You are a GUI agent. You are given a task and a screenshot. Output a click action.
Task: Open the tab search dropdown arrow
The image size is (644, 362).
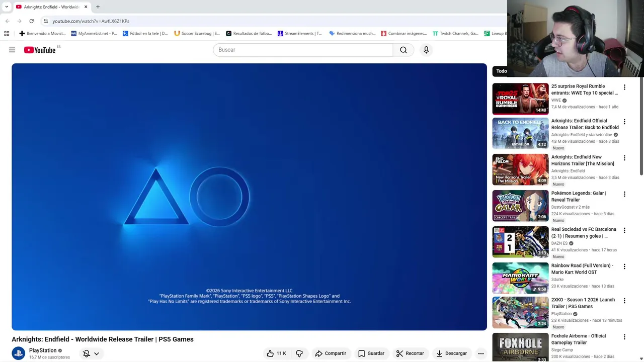point(7,7)
